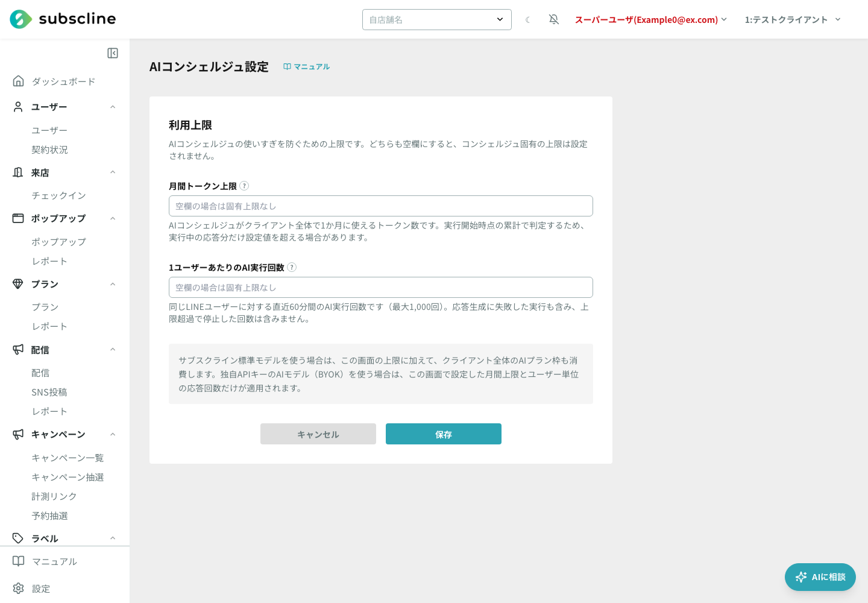This screenshot has width=868, height=603.
Task: Collapse the プラン section chevron
Action: [113, 284]
